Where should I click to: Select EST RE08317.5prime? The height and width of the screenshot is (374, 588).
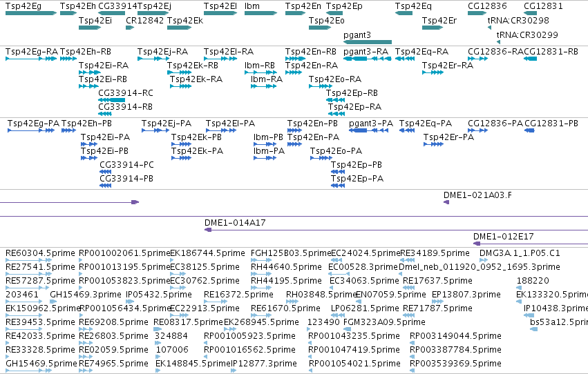188,322
